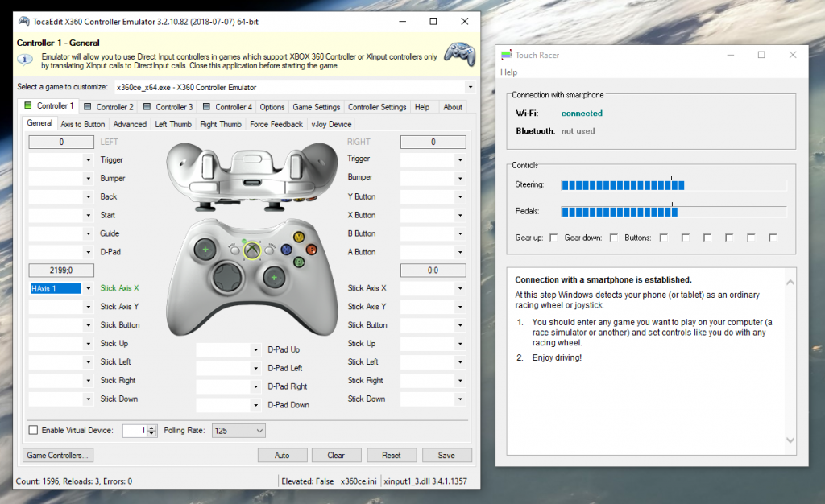Open the game selection dropdown
Image resolution: width=825 pixels, height=504 pixels.
[471, 87]
